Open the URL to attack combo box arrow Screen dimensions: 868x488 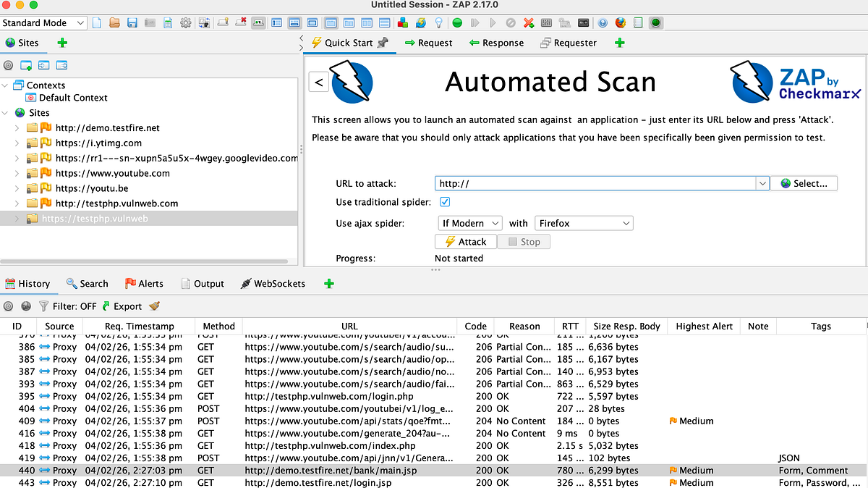point(762,184)
